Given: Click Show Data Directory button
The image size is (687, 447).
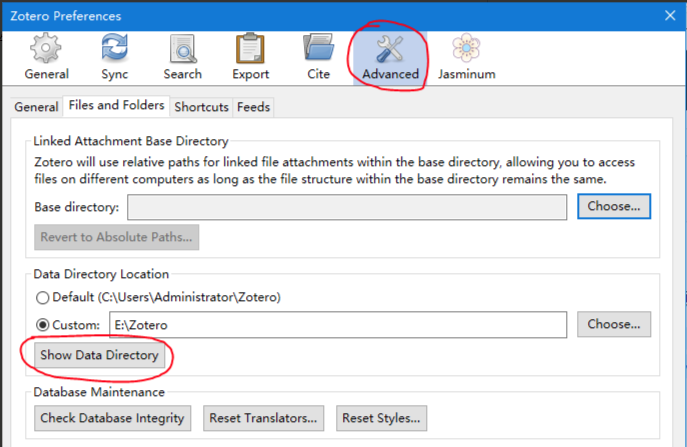Looking at the screenshot, I should click(99, 355).
